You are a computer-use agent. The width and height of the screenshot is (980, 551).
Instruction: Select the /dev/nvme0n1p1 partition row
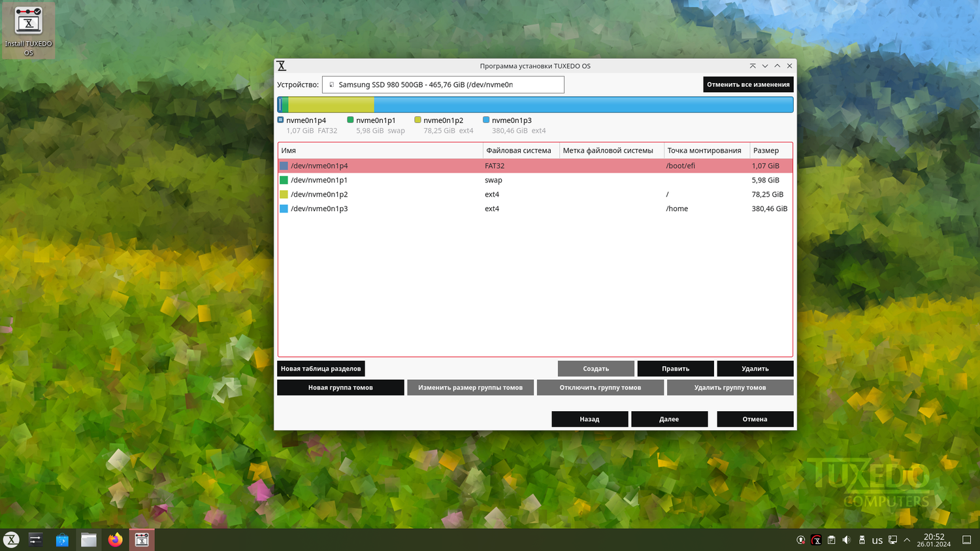coord(535,180)
